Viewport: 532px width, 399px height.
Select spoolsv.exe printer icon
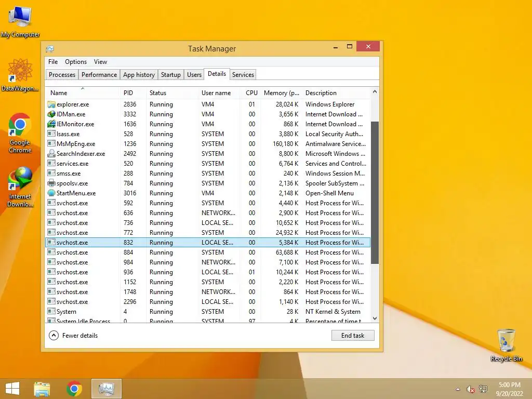click(x=51, y=183)
